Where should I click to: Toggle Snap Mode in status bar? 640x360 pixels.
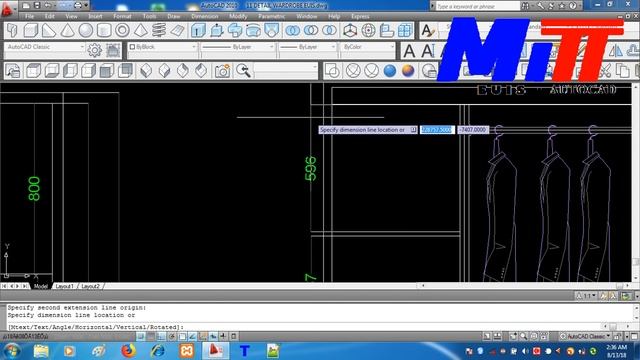[x=141, y=336]
